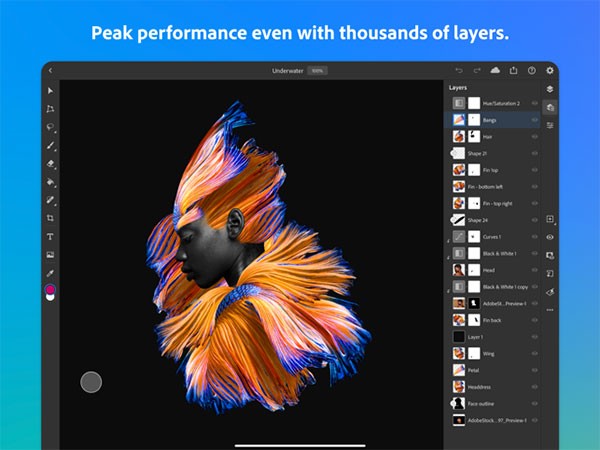Screen dimensions: 600x450
Task: Open the three-dot layer options menu
Action: coord(550,310)
